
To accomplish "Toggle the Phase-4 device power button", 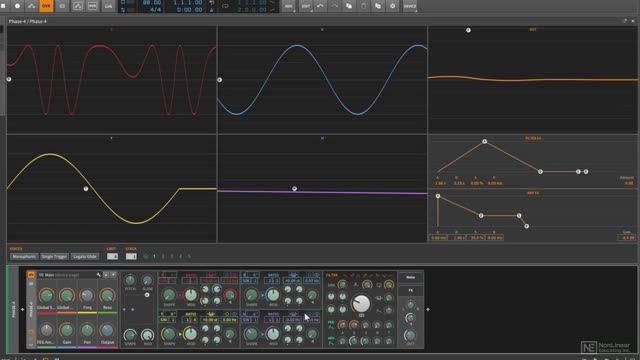I will [31, 275].
